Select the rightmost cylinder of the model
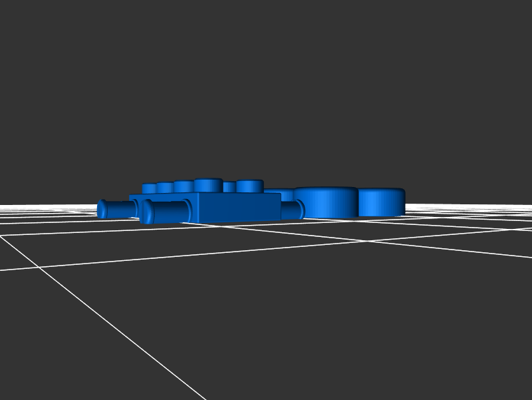Viewport: 532px width, 400px height. [382, 202]
